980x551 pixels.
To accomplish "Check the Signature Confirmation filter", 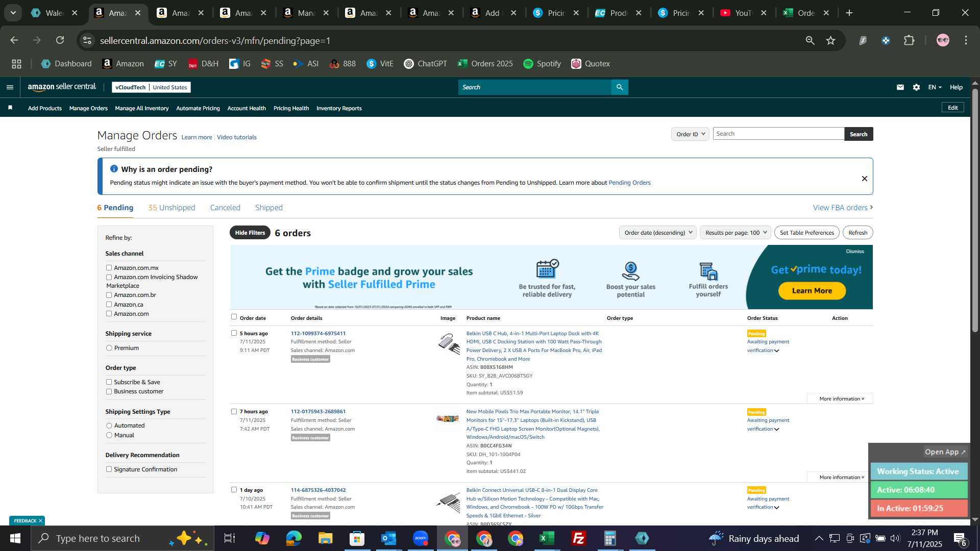I will click(109, 469).
